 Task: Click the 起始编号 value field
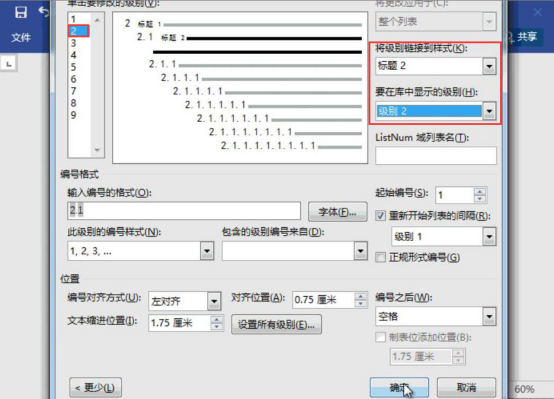tap(454, 195)
